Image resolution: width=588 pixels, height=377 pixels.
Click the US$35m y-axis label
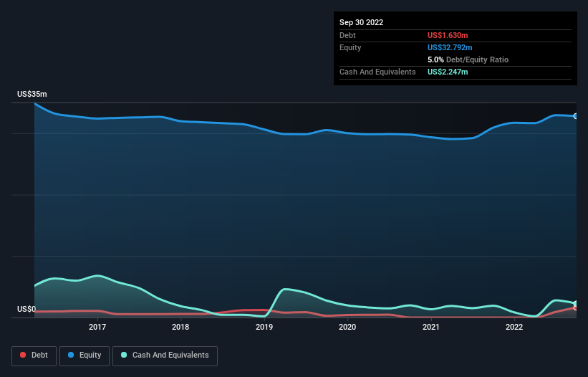32,94
